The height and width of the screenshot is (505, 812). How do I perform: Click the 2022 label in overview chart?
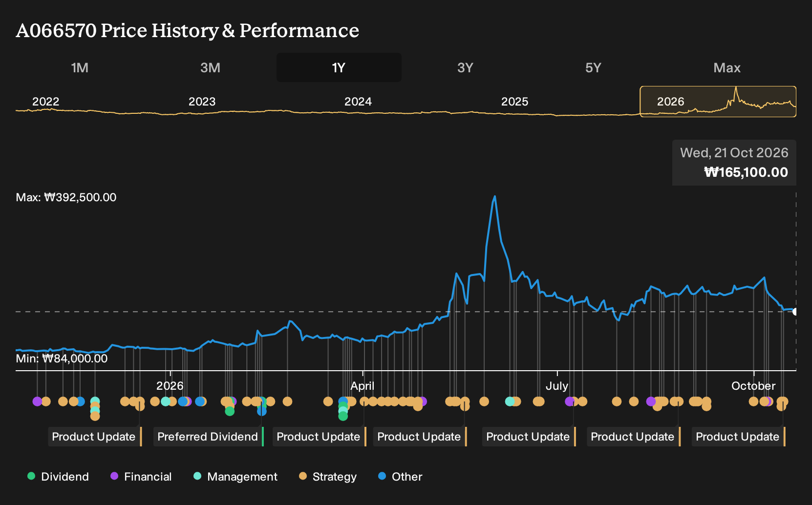click(x=46, y=102)
